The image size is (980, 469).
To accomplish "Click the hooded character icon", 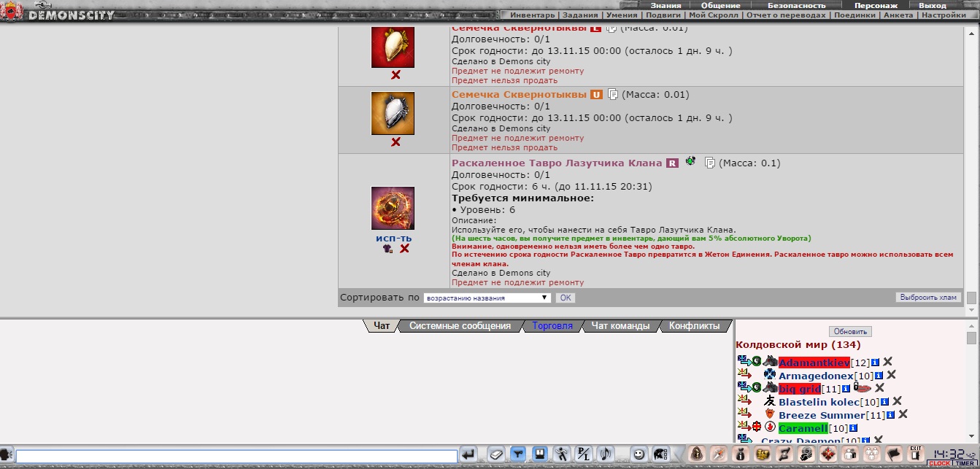I will tap(697, 454).
